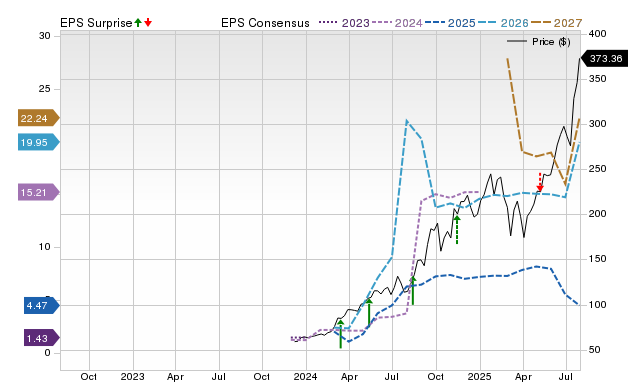The height and width of the screenshot is (382, 640).
Task: Click the green surprise arrow near March 2024
Action: pos(341,334)
